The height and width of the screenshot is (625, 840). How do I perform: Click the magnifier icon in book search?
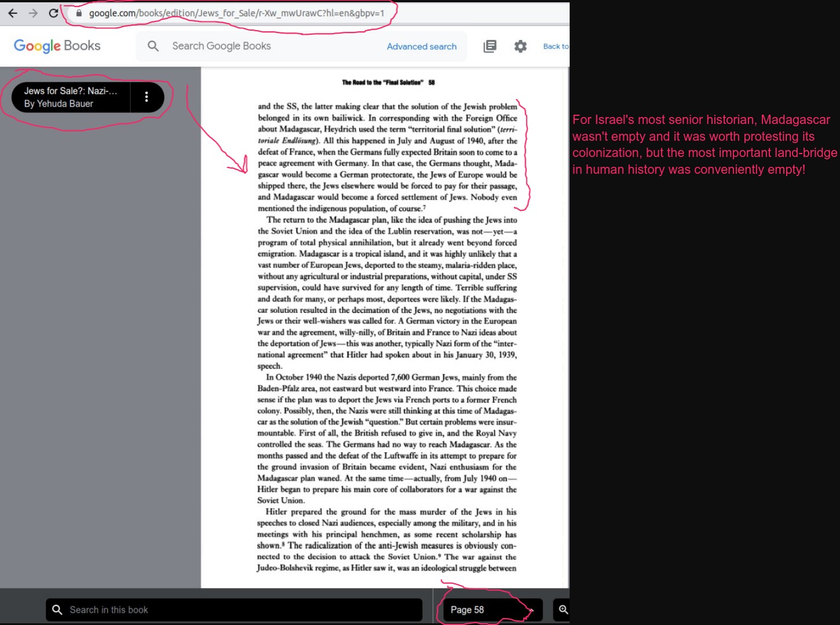coord(57,609)
